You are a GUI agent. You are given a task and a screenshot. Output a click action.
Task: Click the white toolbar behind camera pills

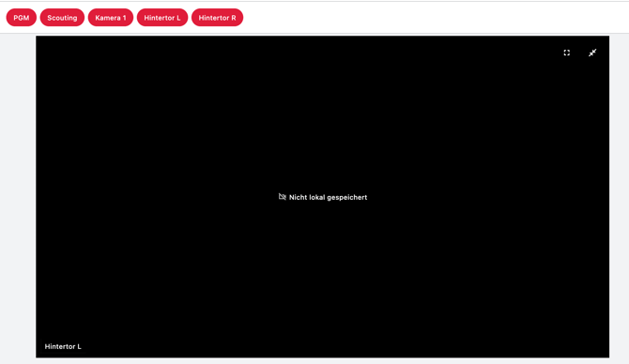[433, 18]
